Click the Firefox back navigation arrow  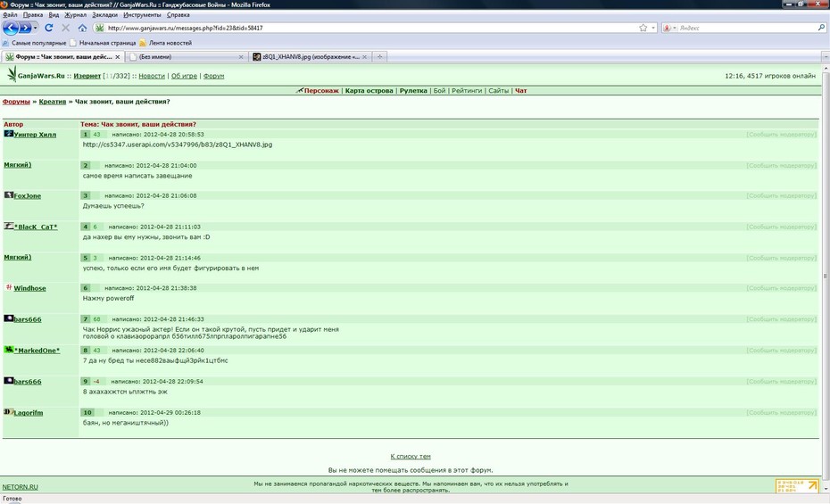click(11, 28)
